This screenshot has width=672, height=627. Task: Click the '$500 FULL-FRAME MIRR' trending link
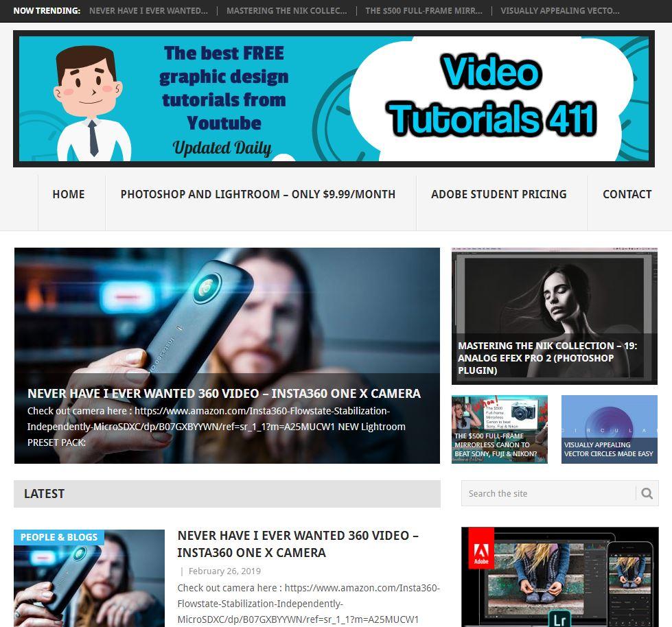point(424,10)
